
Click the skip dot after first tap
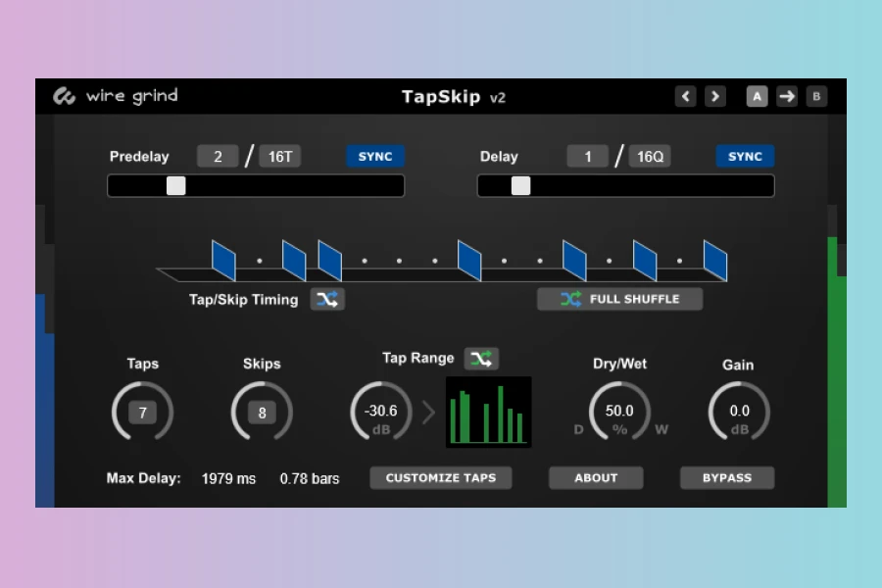(260, 261)
